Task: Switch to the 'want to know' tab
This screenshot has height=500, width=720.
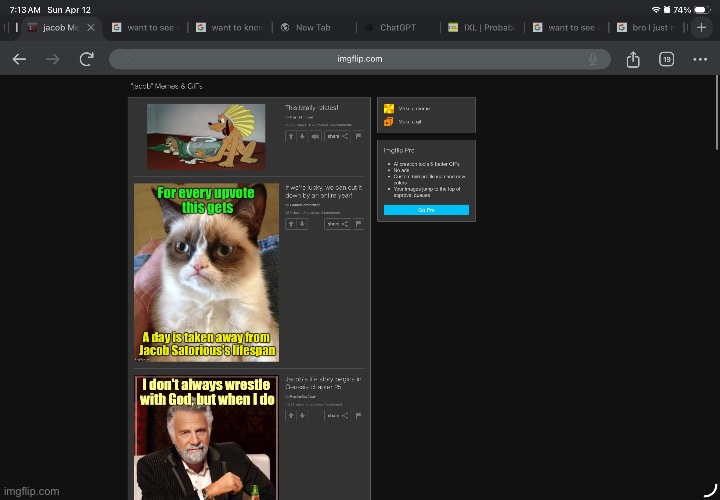Action: click(x=229, y=28)
